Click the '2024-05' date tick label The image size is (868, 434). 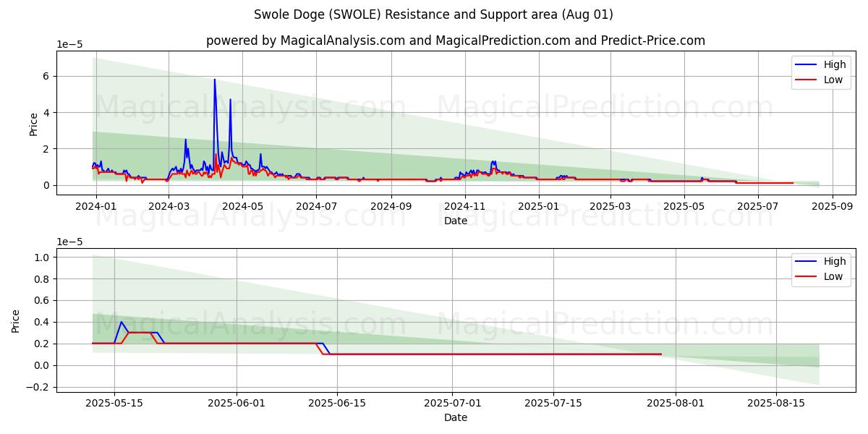pyautogui.click(x=242, y=206)
